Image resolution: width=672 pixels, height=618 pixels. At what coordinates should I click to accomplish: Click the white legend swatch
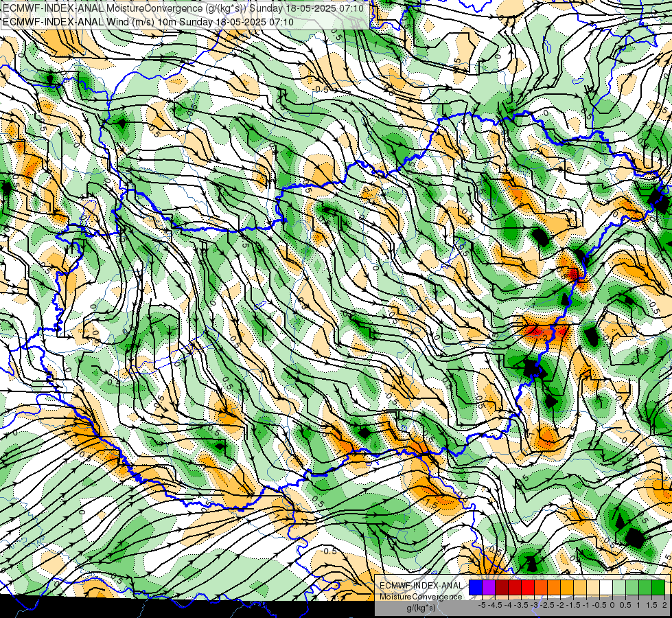606,588
